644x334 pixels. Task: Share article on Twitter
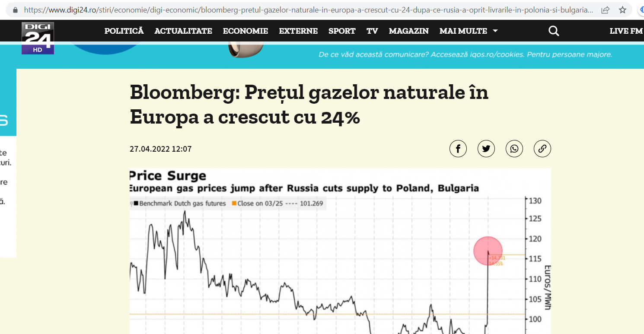[x=486, y=149]
